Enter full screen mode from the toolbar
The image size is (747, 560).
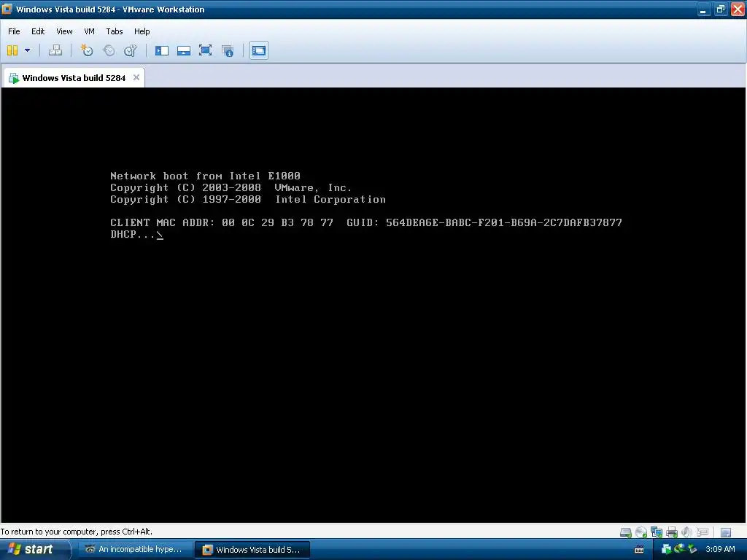click(x=205, y=50)
